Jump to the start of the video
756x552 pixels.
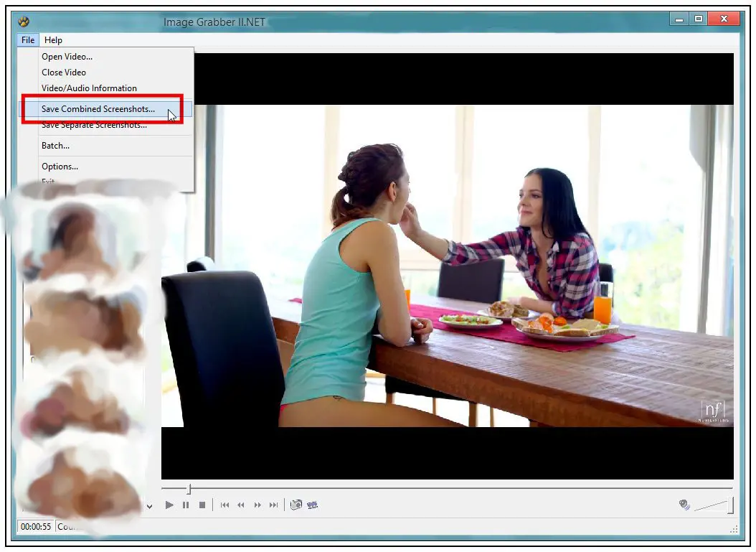[225, 505]
